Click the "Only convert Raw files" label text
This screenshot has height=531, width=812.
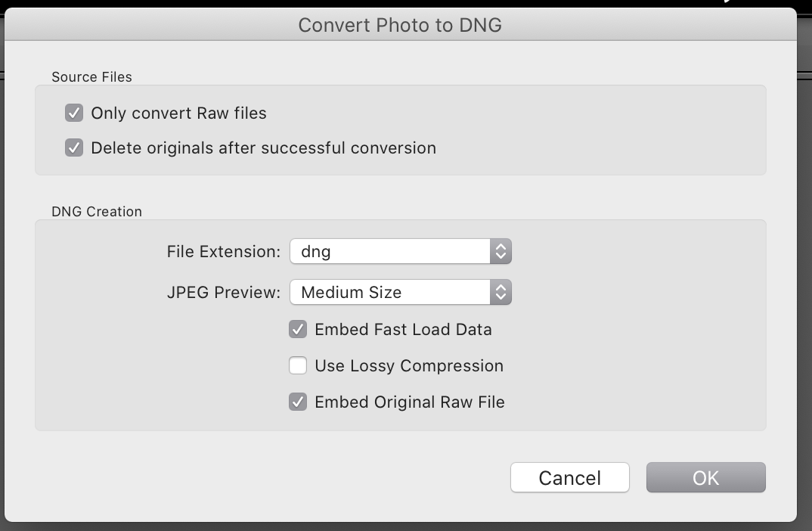[178, 113]
